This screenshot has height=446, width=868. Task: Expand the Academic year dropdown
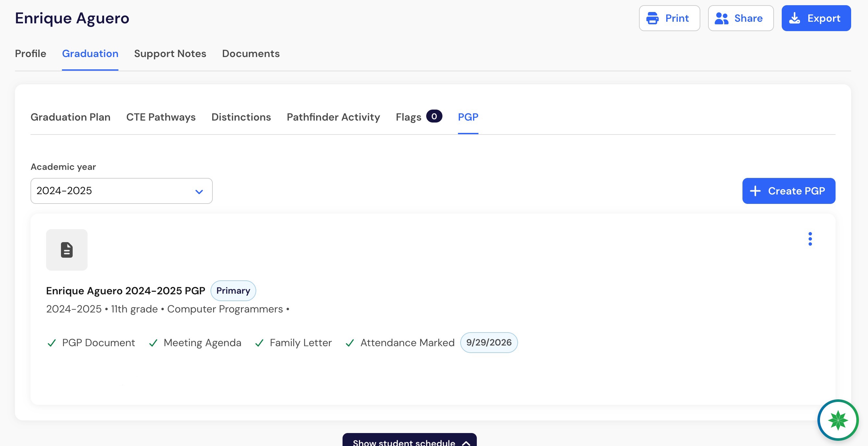click(121, 191)
